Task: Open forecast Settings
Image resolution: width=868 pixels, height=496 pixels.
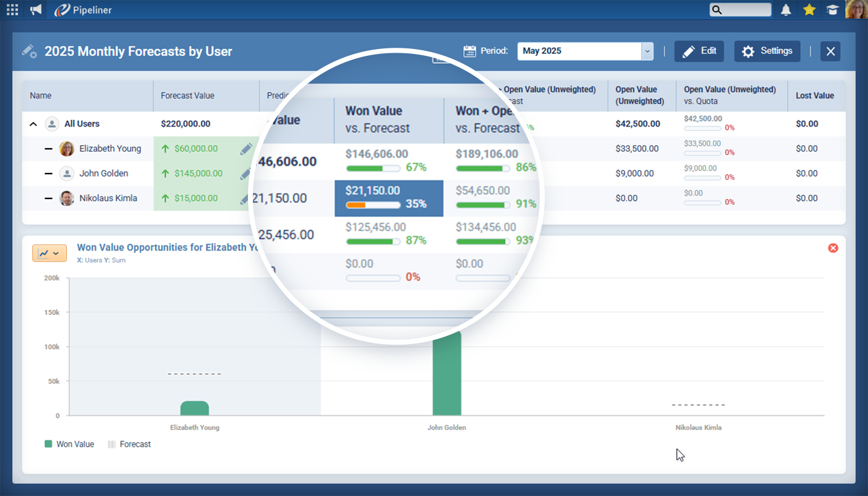Action: [x=767, y=51]
